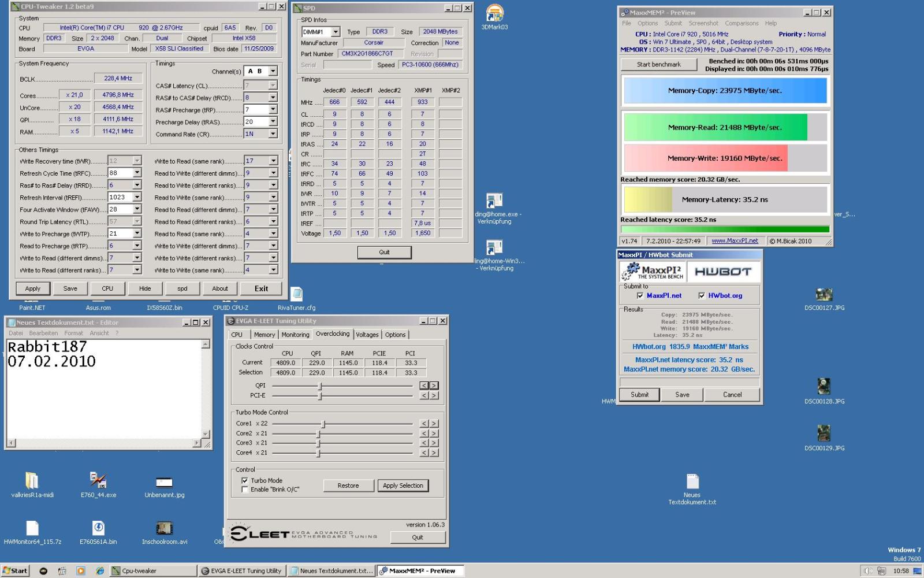Screen dimensions: 924x578
Task: Open the DSC00127.JPG desktop image
Action: [824, 295]
